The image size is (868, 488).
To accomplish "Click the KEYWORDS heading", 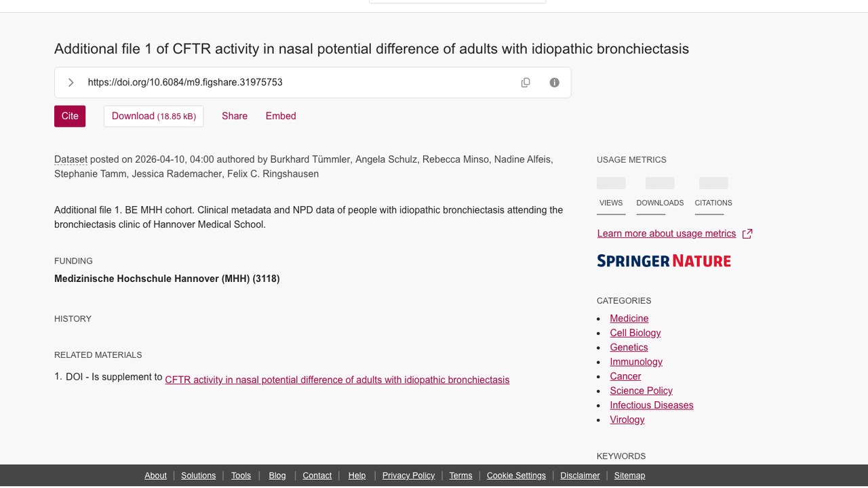I will pos(621,456).
